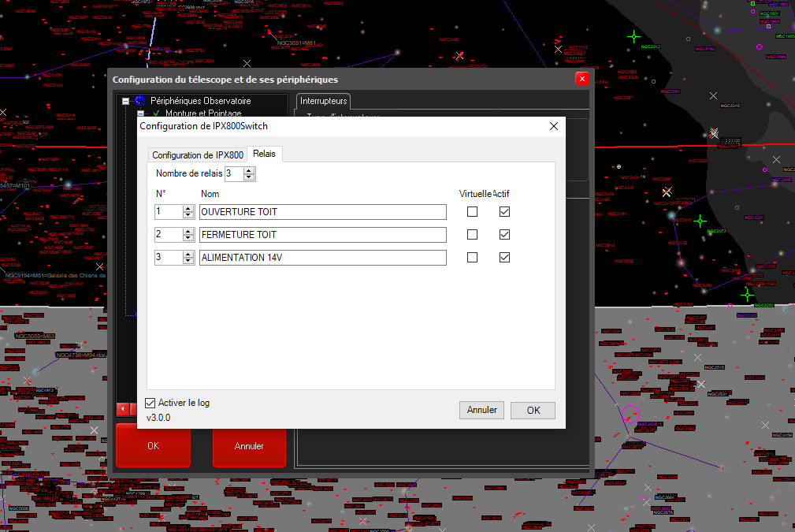Click the red left scroll arrow
The width and height of the screenshot is (795, 532).
124,409
